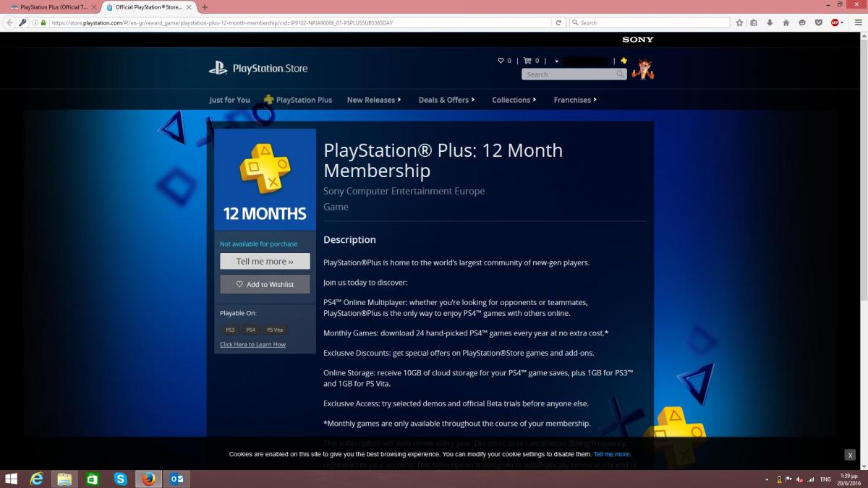This screenshot has width=868, height=488.
Task: Bookmark this page with the star icon
Action: click(739, 22)
